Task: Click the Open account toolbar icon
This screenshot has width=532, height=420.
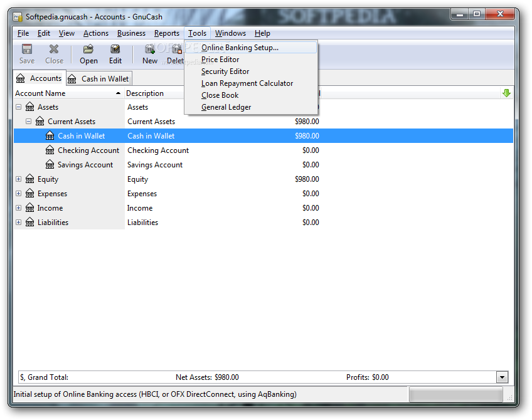Action: (88, 49)
